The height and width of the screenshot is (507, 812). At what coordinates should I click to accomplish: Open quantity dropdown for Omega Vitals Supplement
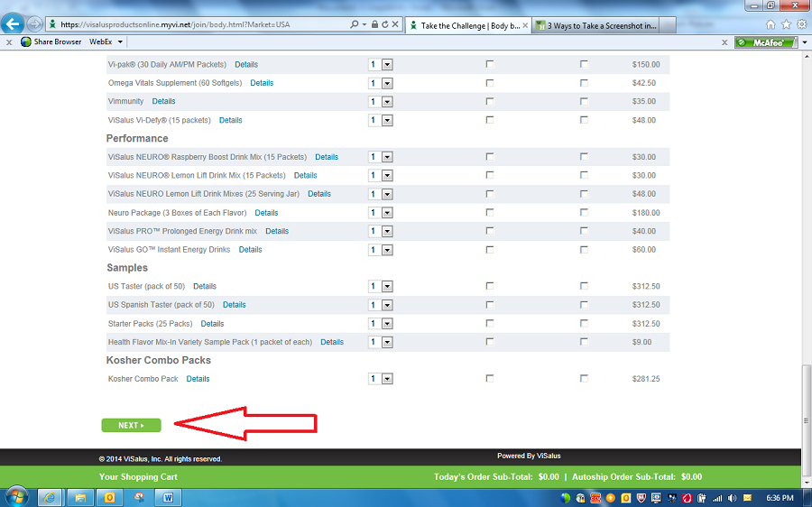click(x=387, y=83)
